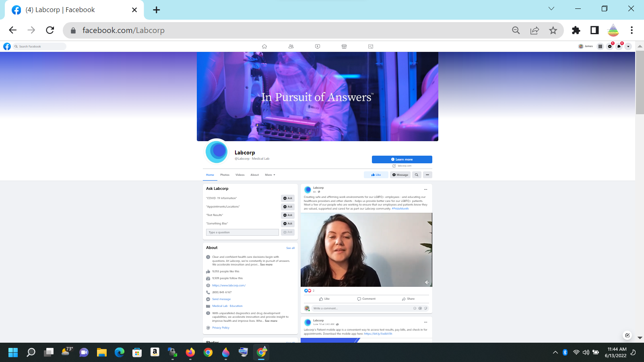
Task: Ask about COVID-19 Information
Action: pyautogui.click(x=288, y=198)
